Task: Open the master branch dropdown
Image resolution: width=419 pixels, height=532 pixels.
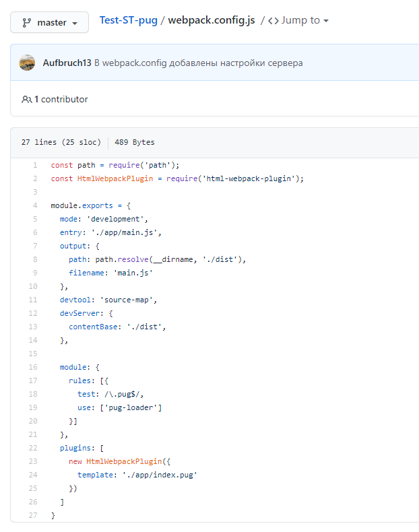Action: point(49,22)
